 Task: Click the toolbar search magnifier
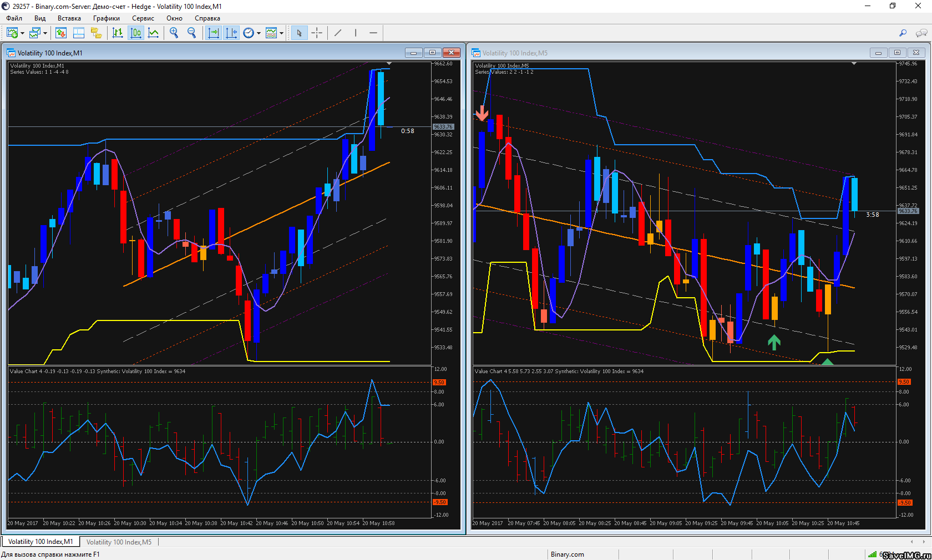click(x=903, y=33)
